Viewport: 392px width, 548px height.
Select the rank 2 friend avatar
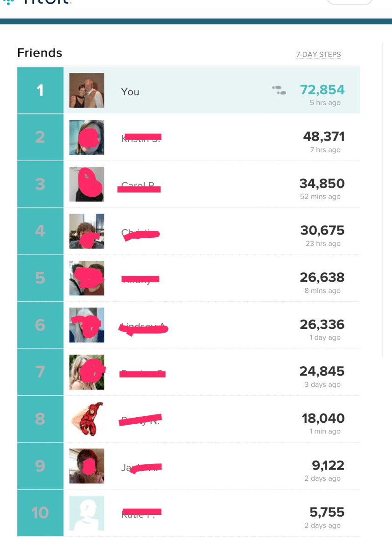coord(87,137)
